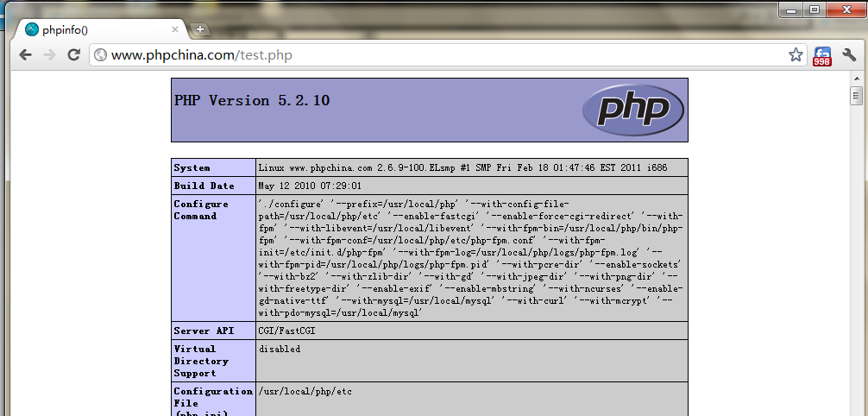Click the '/usr/local/php/etc' value
Screen dimensions: 868x416
[x=305, y=392]
